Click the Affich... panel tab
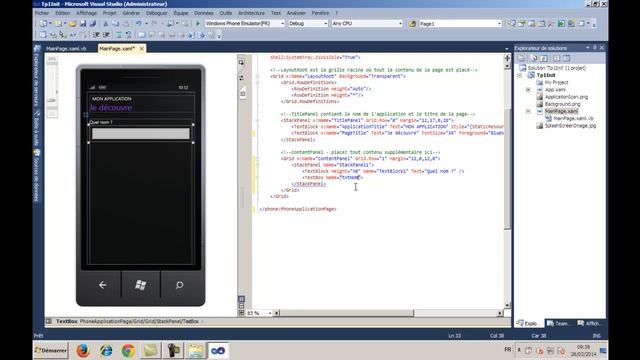Screen dimensions: 640x360 coord(589,323)
